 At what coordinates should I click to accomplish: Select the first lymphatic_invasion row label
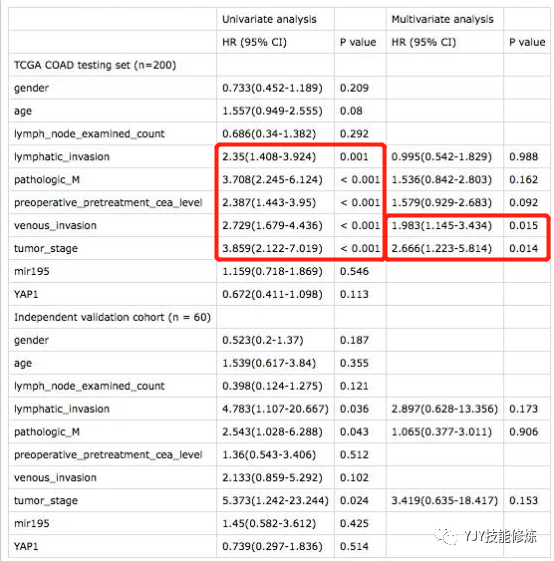click(x=62, y=157)
